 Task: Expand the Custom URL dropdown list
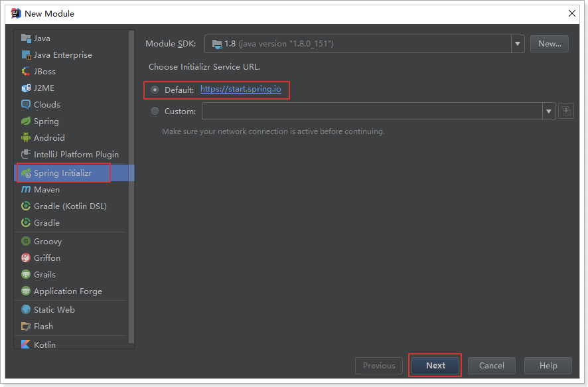[x=549, y=111]
